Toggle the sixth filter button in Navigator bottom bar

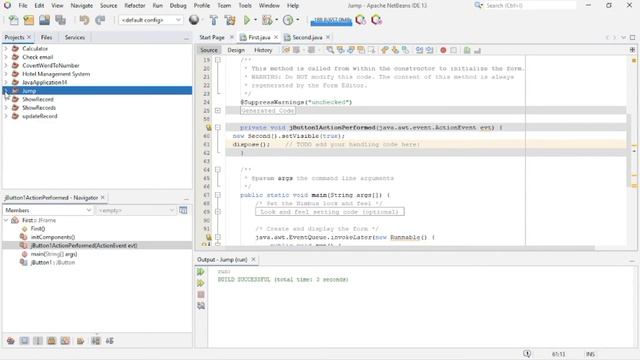tap(80, 341)
